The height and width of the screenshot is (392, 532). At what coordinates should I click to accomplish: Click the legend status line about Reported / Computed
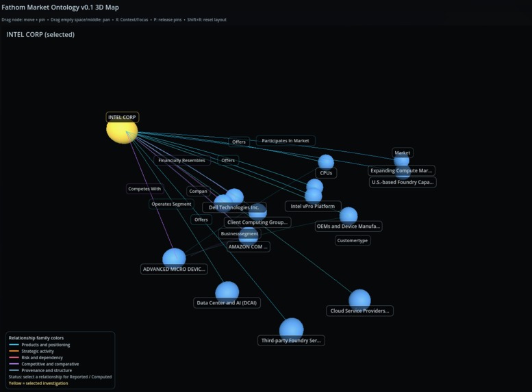pos(60,377)
